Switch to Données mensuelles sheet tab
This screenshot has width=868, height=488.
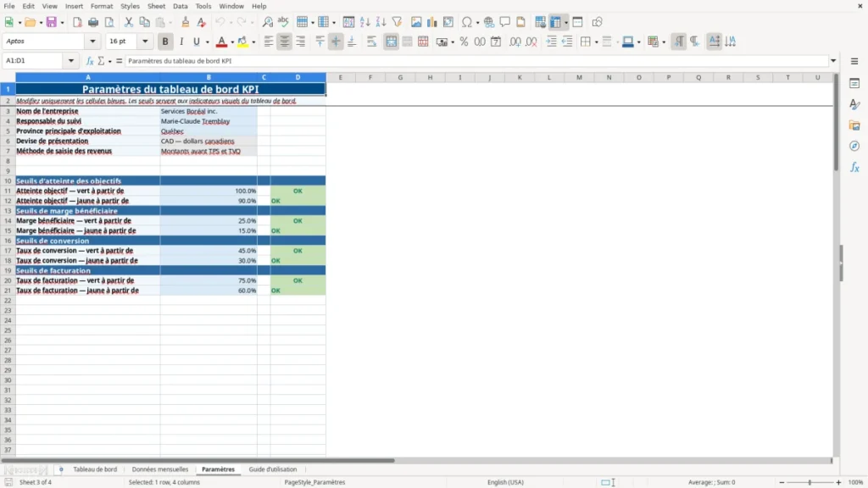[160, 469]
